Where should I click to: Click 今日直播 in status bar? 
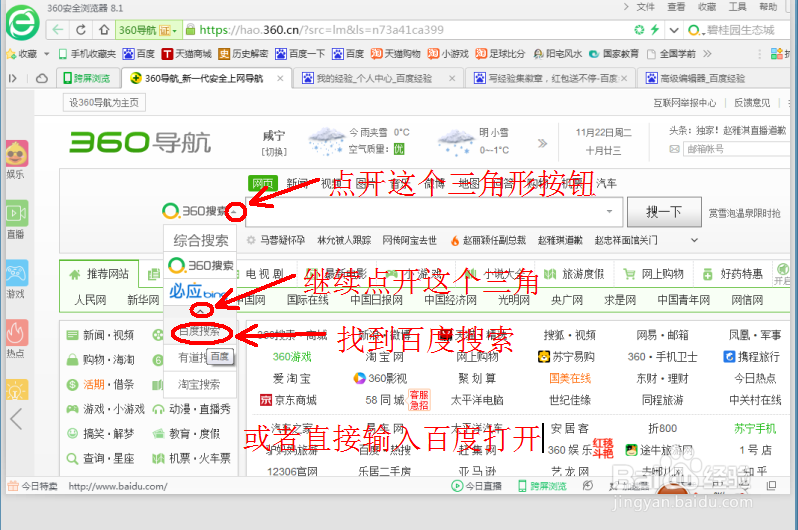(x=477, y=486)
